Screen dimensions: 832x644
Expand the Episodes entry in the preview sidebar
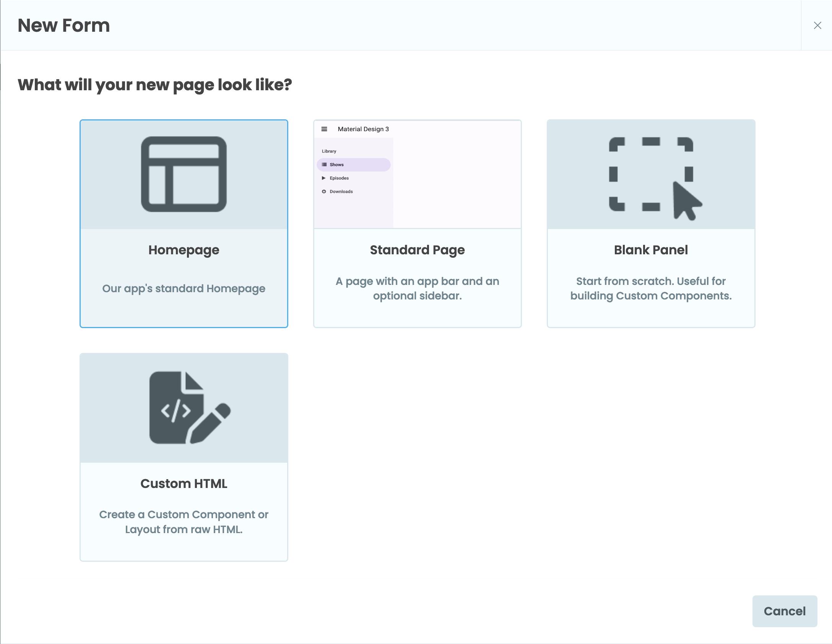338,178
